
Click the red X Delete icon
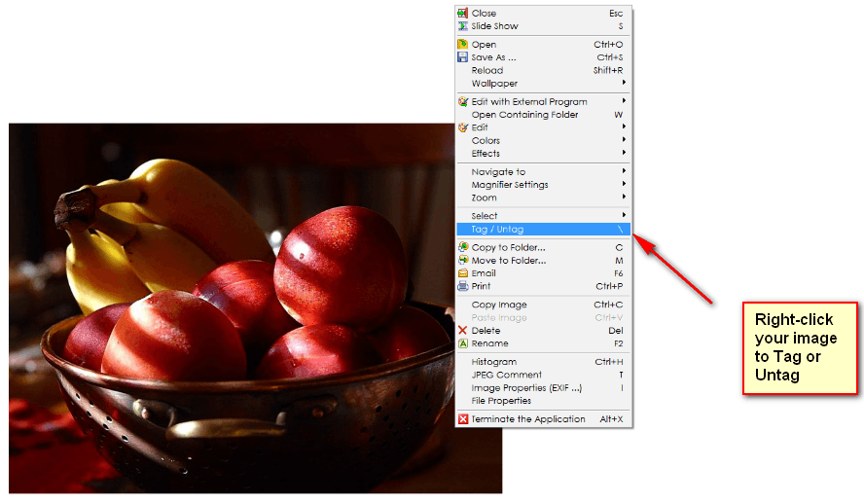[x=463, y=331]
